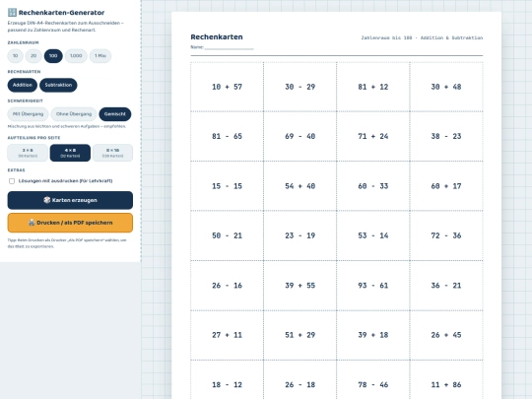Viewport: 532px width, 399px height.
Task: Click the card 11 + 86
Action: (446, 379)
